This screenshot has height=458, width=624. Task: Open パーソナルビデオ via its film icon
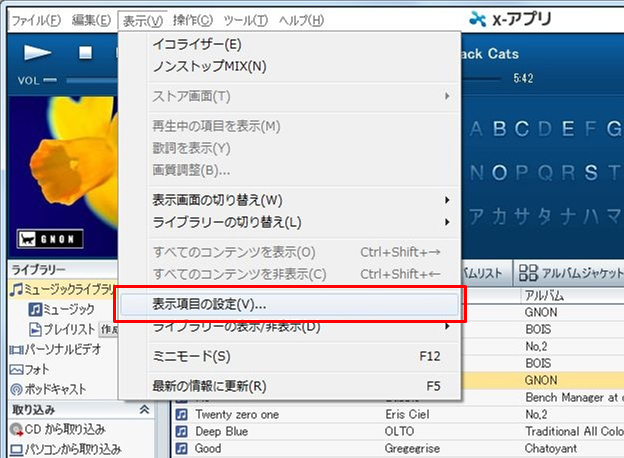pos(16,349)
